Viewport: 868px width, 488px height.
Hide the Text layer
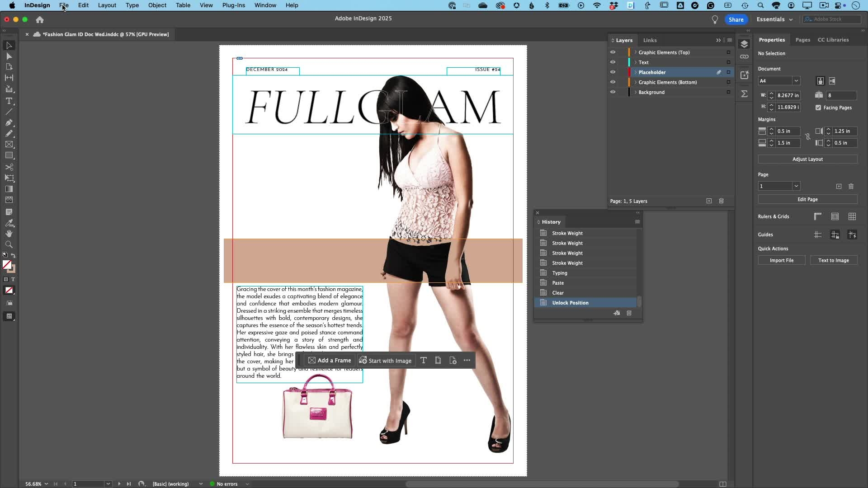click(x=613, y=62)
